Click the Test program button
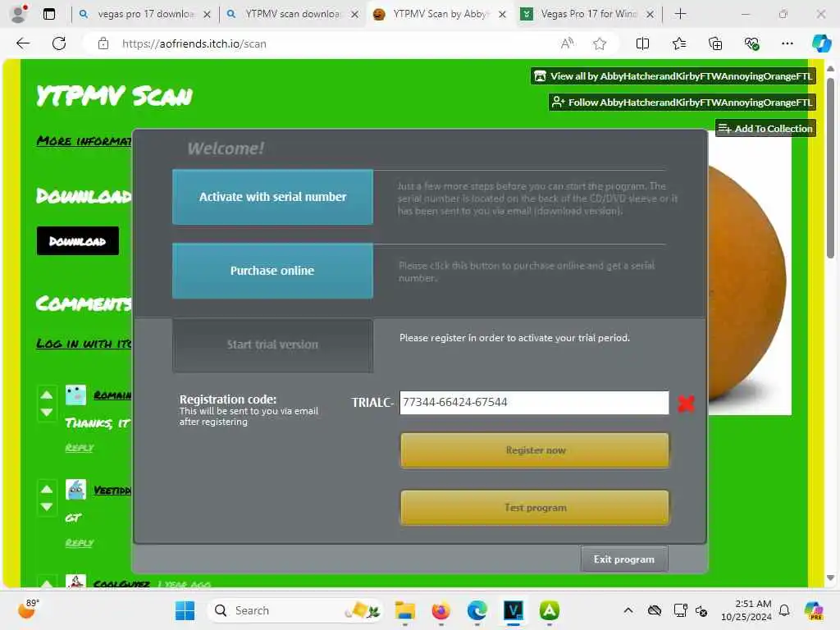 [535, 507]
